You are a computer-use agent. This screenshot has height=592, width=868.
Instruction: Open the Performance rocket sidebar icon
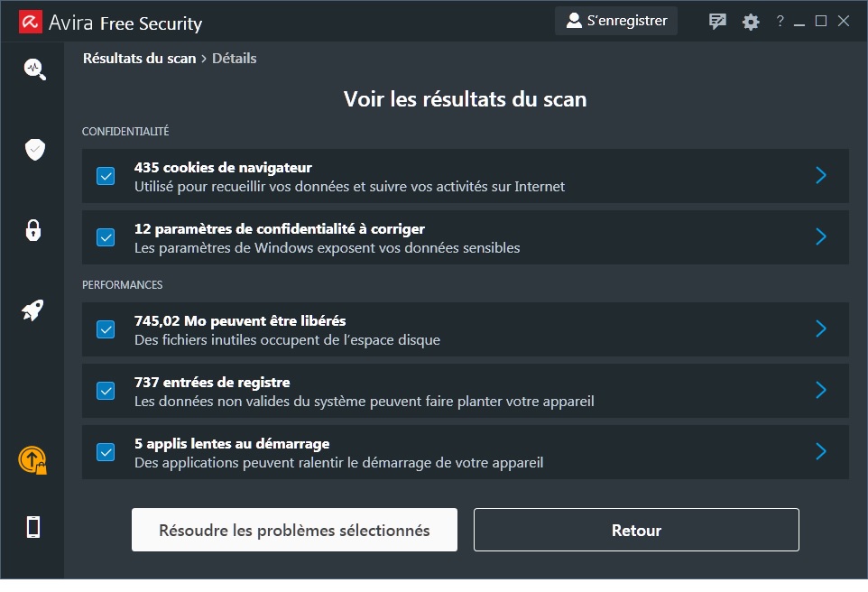click(33, 310)
